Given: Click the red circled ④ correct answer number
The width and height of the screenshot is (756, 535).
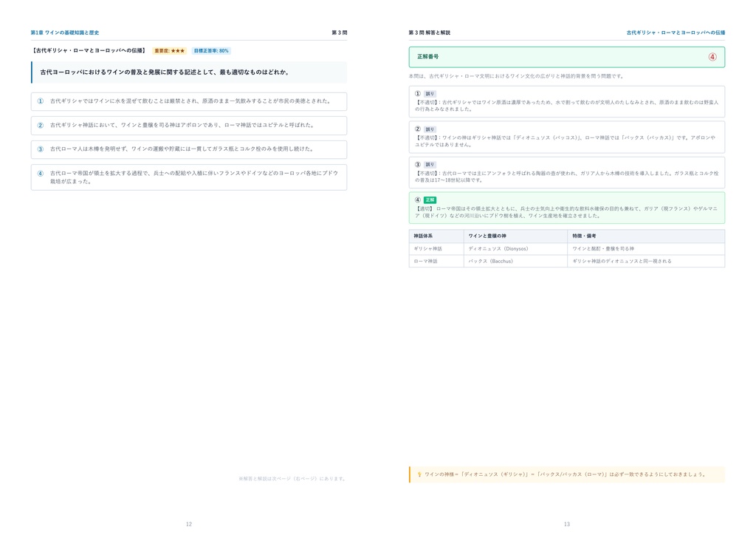Looking at the screenshot, I should 712,57.
